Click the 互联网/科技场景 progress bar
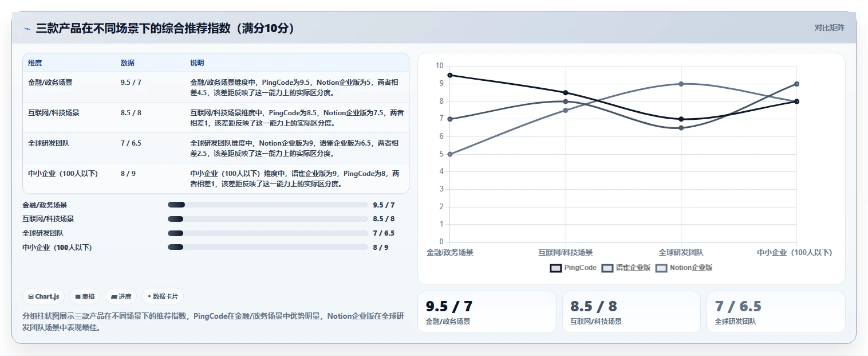This screenshot has height=356, width=868. click(267, 219)
